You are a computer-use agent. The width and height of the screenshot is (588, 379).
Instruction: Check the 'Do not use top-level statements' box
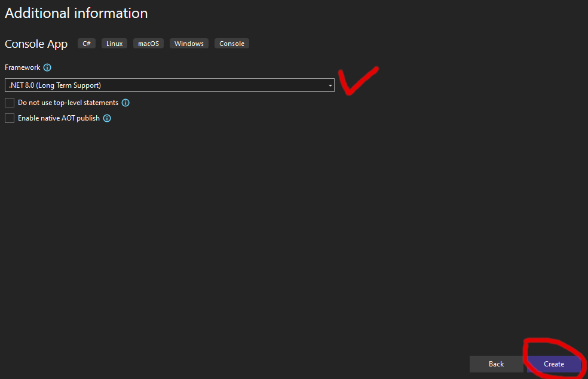click(10, 103)
